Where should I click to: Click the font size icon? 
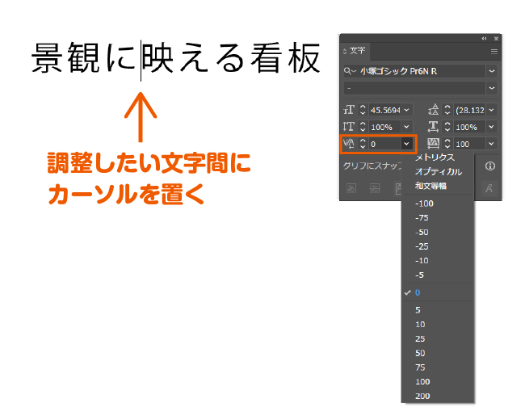[349, 110]
